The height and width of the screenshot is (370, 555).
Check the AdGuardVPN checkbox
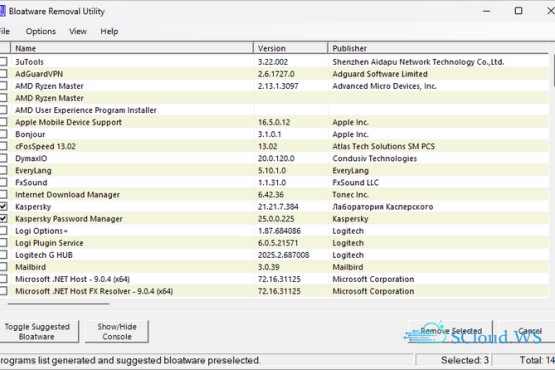(x=3, y=74)
